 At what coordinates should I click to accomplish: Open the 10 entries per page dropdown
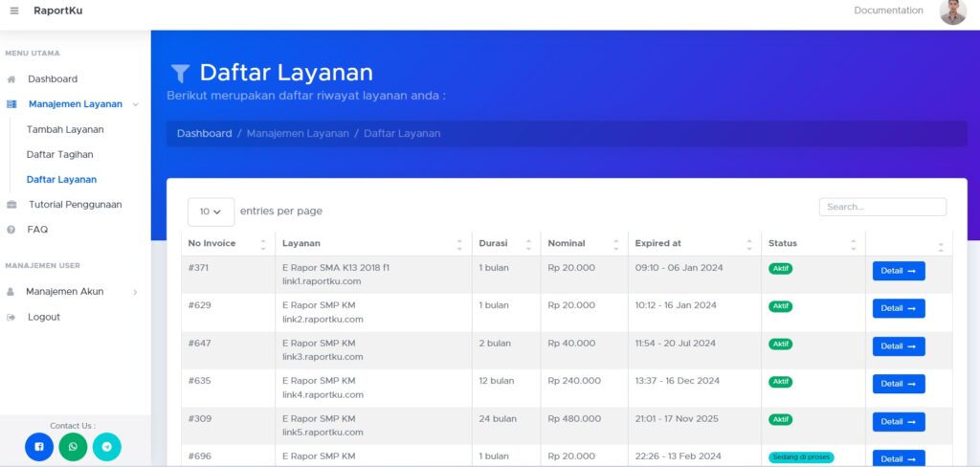point(212,211)
